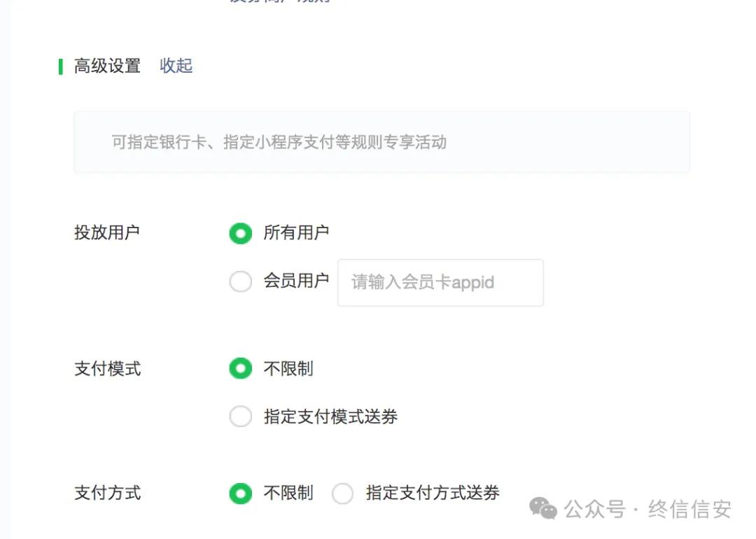Open the partially visible rules link at top
756x539 pixels.
coord(279,3)
